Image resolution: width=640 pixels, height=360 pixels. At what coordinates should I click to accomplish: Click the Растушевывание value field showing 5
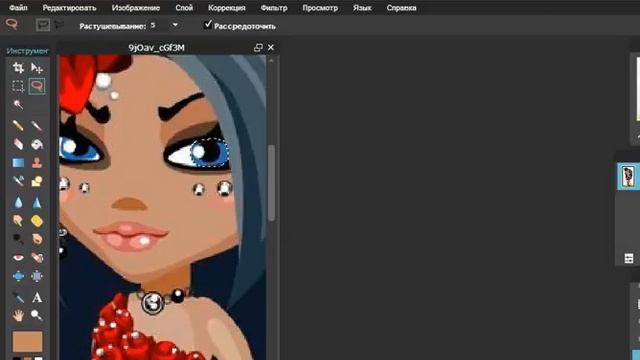158,25
